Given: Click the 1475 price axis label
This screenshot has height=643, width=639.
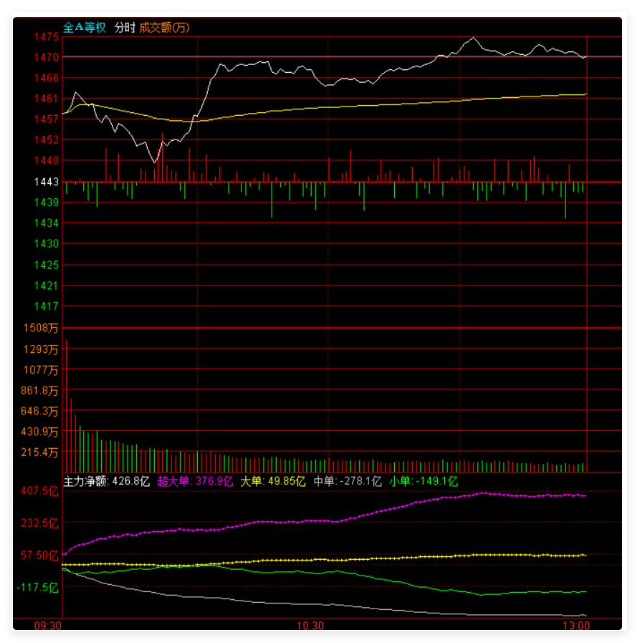Looking at the screenshot, I should tap(46, 37).
